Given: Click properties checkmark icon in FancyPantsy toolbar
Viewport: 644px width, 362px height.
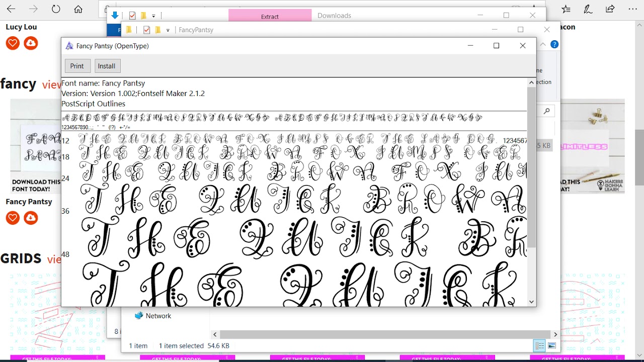Looking at the screenshot, I should 146,30.
